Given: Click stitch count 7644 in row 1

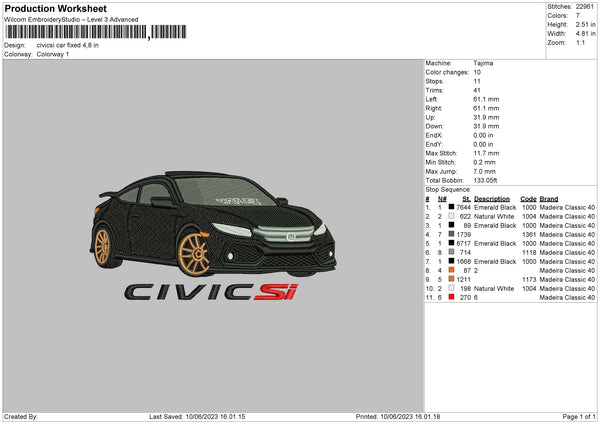Looking at the screenshot, I should click(463, 207).
